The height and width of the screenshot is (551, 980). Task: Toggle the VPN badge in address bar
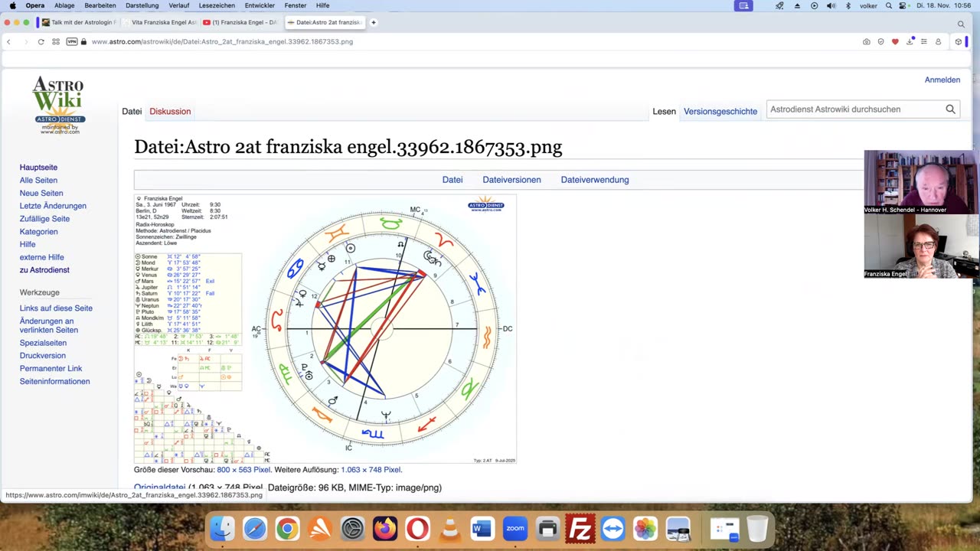point(72,41)
